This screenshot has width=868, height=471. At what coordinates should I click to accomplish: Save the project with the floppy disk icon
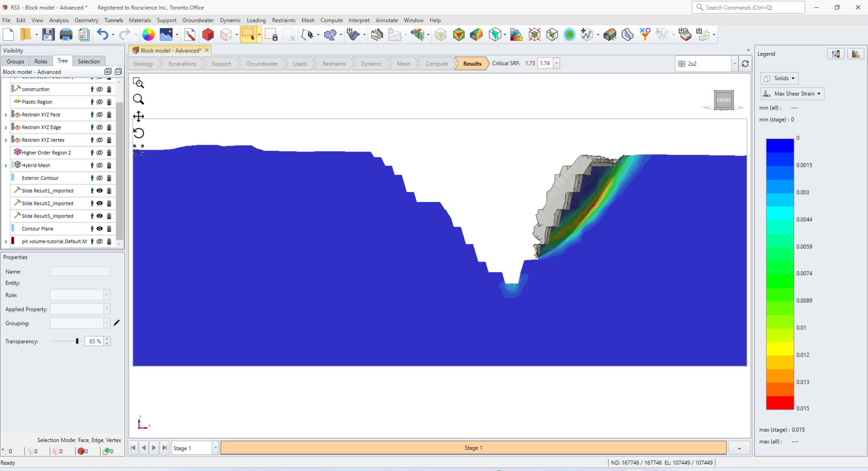[x=48, y=34]
